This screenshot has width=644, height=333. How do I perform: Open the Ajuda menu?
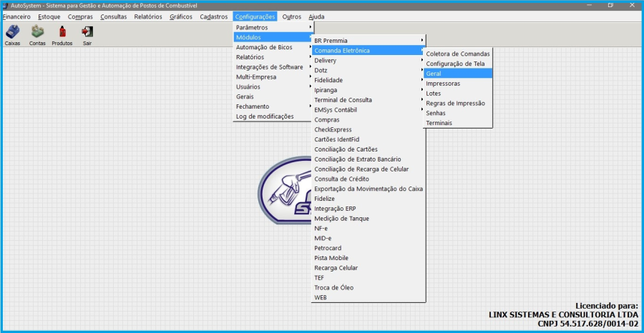(316, 17)
